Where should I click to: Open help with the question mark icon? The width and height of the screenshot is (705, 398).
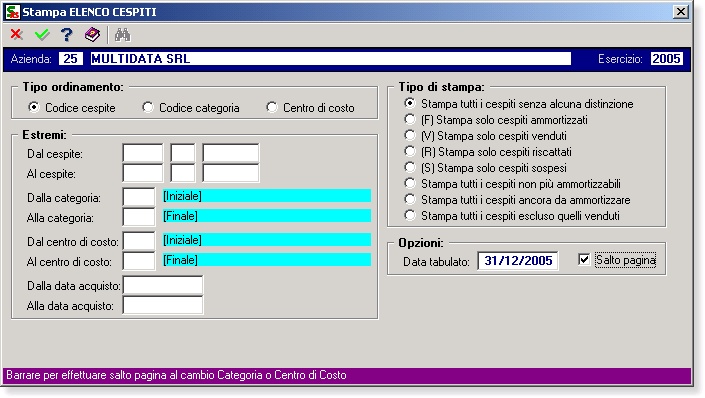(x=67, y=34)
